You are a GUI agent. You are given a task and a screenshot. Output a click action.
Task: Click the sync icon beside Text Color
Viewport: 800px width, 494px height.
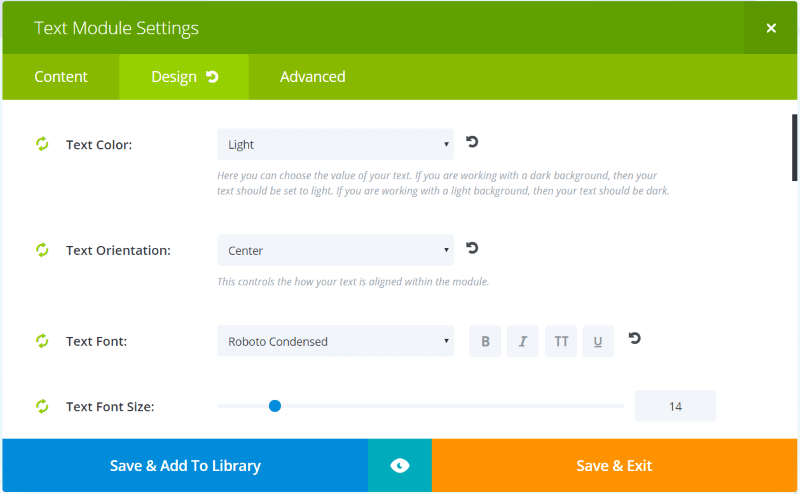(x=42, y=144)
